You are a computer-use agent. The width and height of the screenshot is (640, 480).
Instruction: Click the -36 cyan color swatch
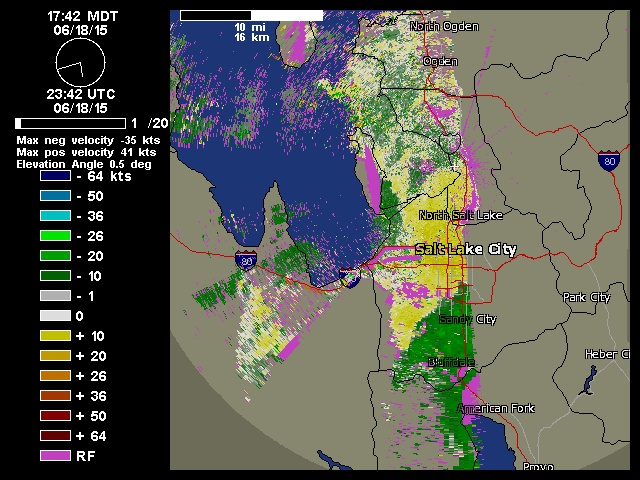click(56, 216)
